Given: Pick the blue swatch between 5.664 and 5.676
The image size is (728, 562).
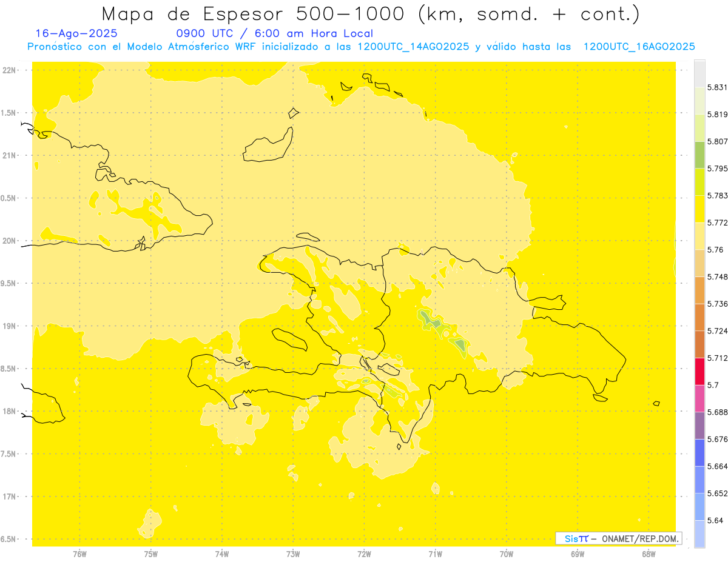Looking at the screenshot, I should (699, 453).
